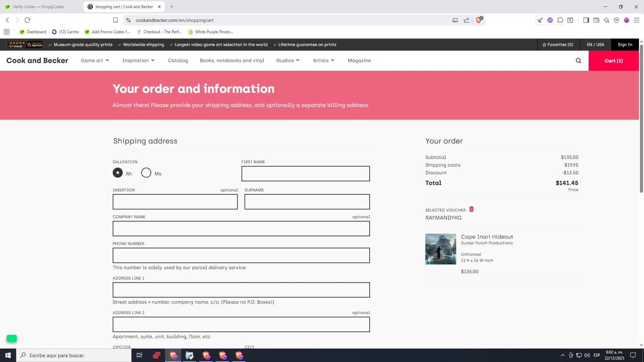Open the site search magnifier icon
Image resolution: width=644 pixels, height=362 pixels.
(x=578, y=61)
